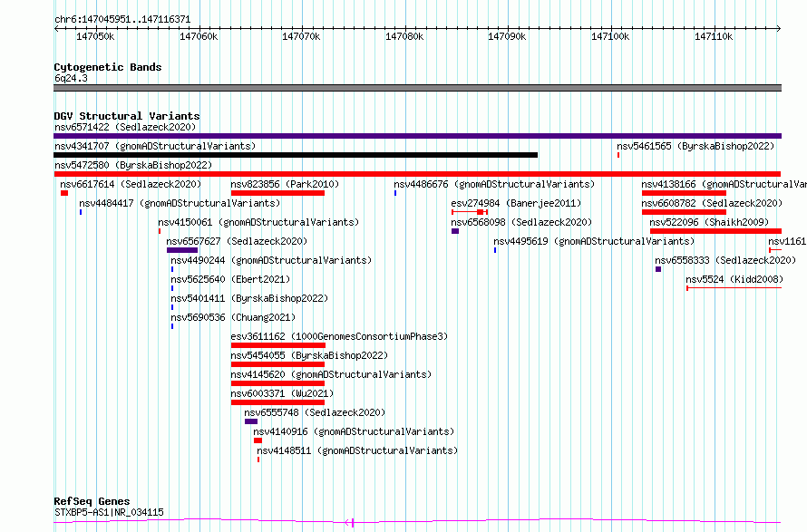Select the gray 6q24.3 cytoband bar
Image resolution: width=807 pixels, height=532 pixels.
point(417,88)
